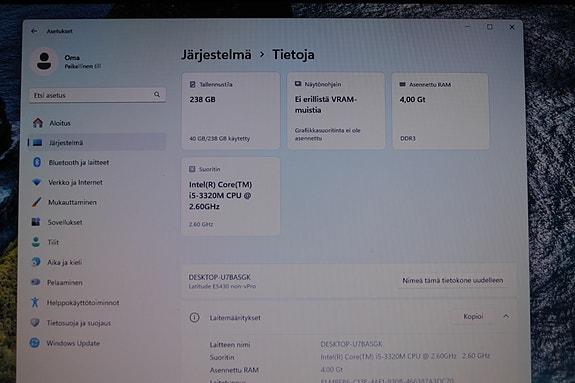Click Nimeä tämä tietokone uudelleen button
Viewport: 575px width, 383px height.
(453, 280)
